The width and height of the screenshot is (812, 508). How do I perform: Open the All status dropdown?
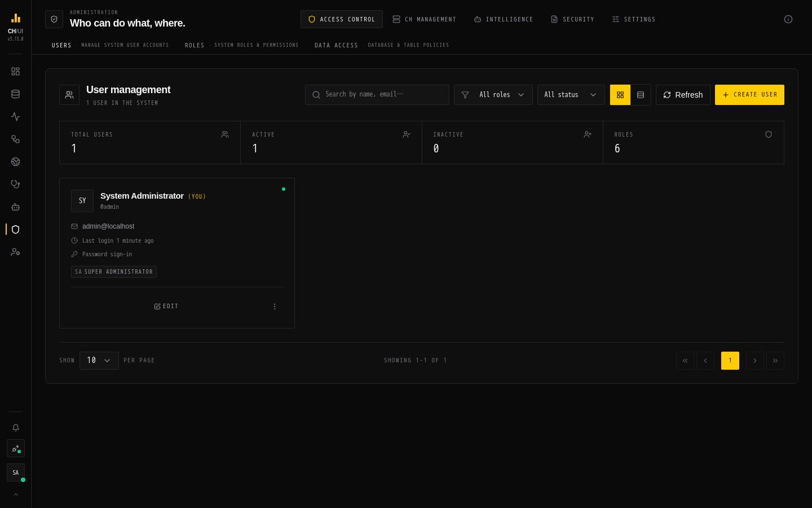[x=571, y=95]
